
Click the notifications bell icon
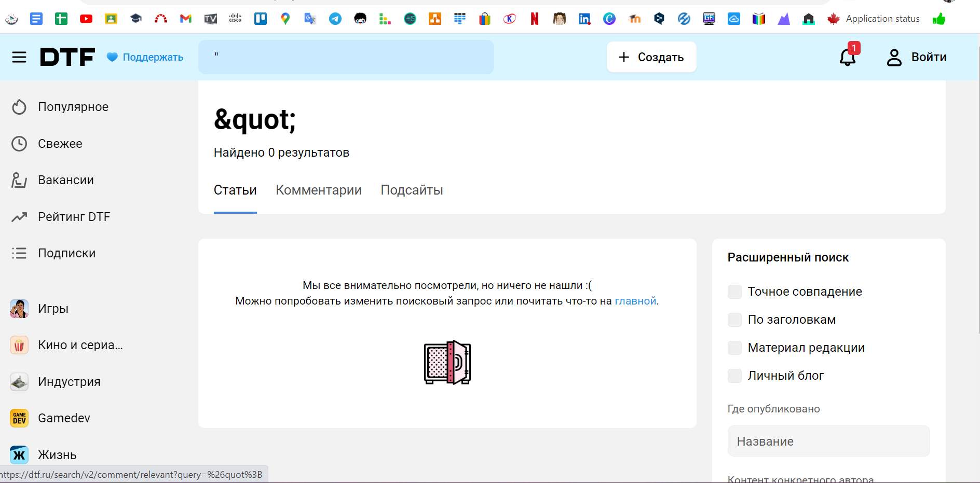coord(848,57)
